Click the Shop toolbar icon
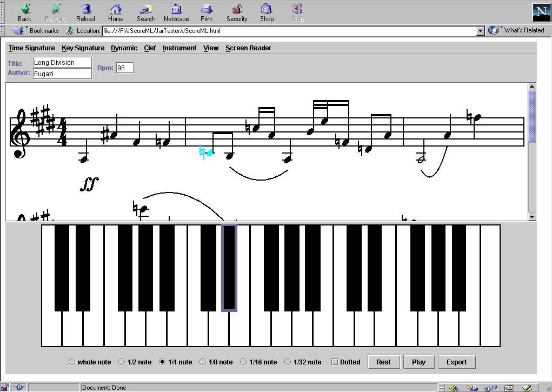The height and width of the screenshot is (392, 552). [267, 9]
